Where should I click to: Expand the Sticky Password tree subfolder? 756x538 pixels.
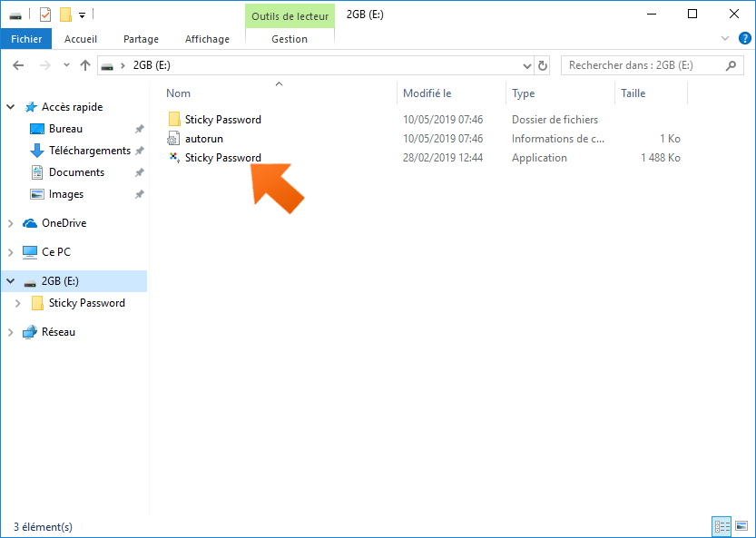pyautogui.click(x=18, y=303)
